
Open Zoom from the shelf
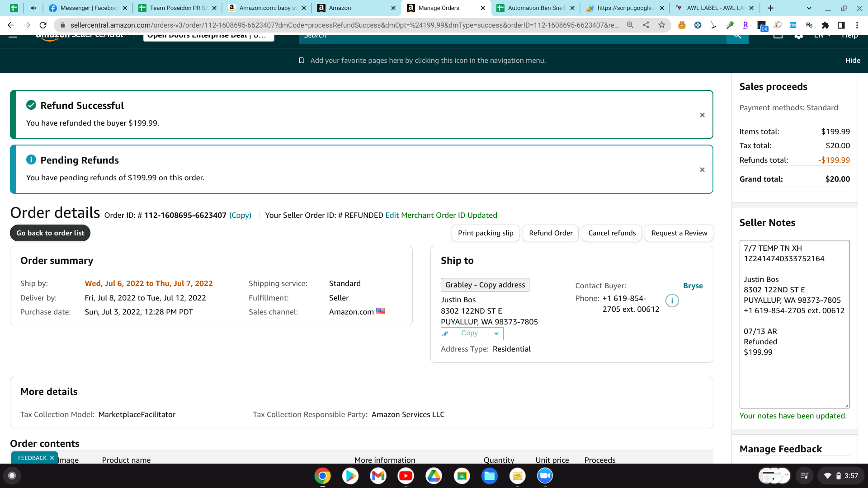coord(545,476)
